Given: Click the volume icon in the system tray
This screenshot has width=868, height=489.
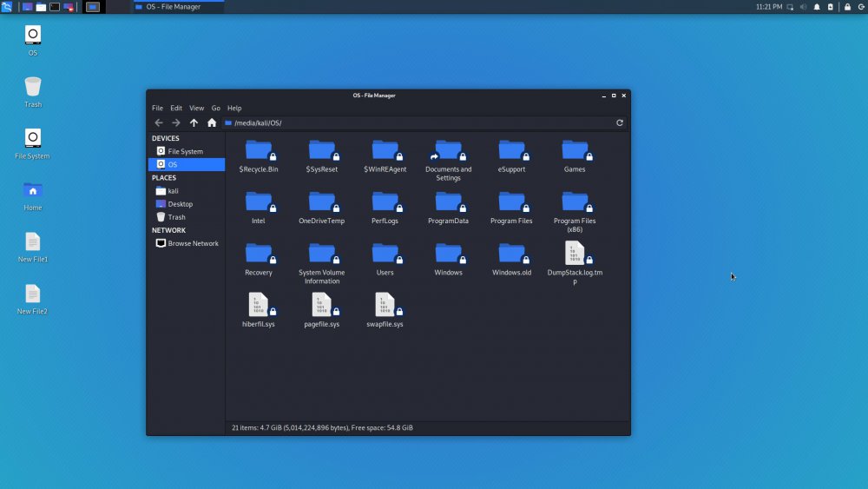Looking at the screenshot, I should [x=803, y=7].
